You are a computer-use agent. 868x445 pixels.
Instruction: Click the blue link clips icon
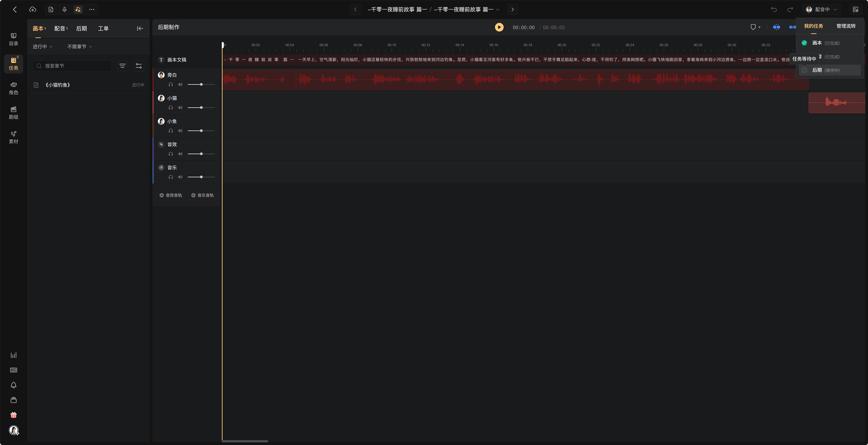click(x=792, y=27)
